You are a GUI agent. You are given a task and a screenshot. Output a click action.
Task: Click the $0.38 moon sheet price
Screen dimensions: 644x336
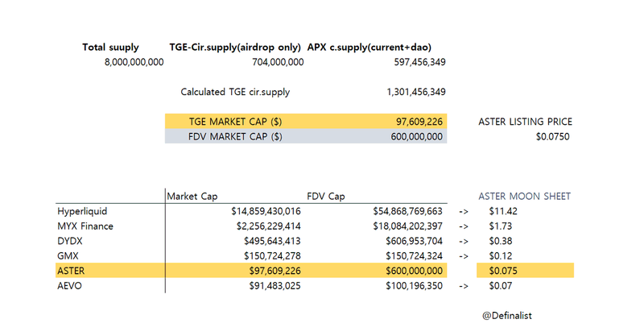point(501,241)
